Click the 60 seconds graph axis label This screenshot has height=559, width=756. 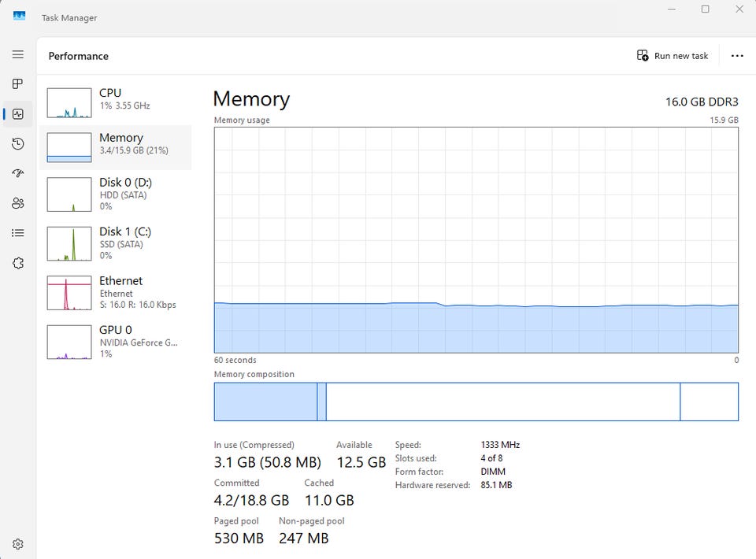235,360
